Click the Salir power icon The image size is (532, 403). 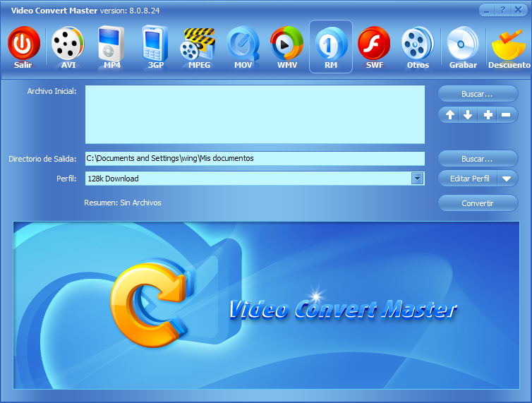tap(23, 44)
